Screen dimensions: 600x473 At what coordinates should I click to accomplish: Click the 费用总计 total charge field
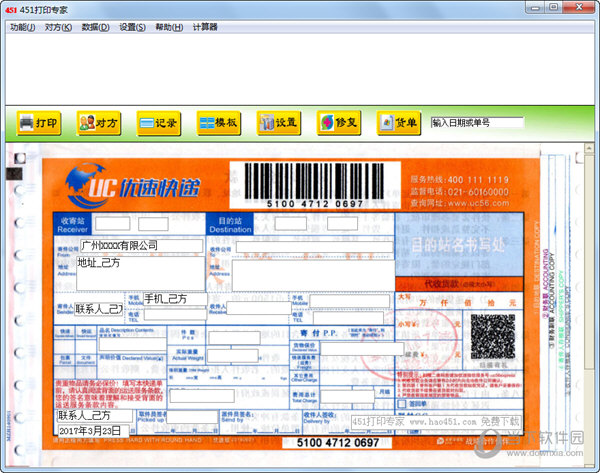347,397
